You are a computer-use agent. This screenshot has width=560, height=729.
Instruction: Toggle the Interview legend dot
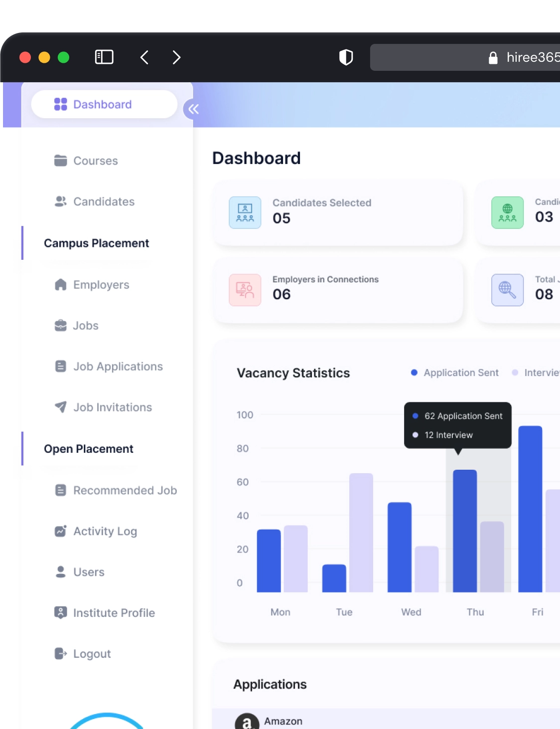click(x=515, y=372)
